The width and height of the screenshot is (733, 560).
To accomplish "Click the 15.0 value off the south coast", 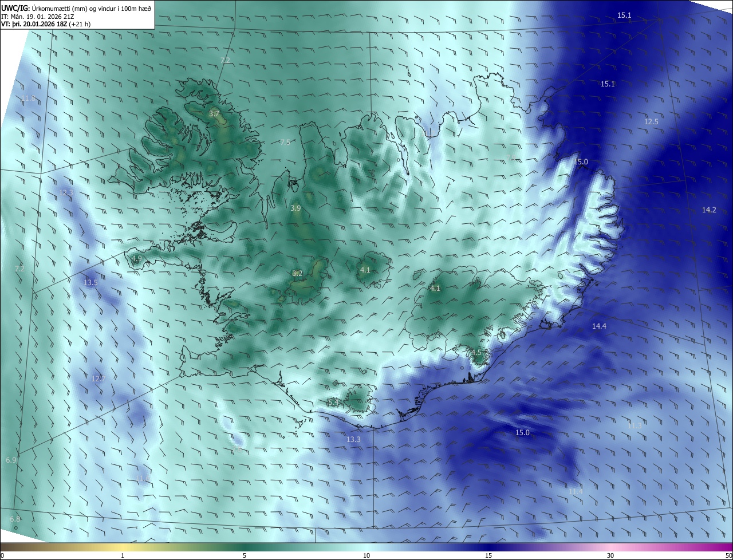I will pyautogui.click(x=522, y=432).
